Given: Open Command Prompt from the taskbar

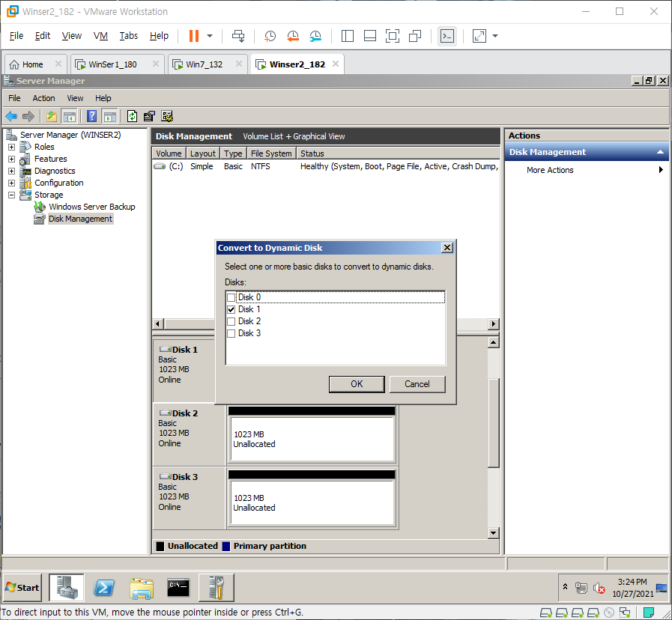Looking at the screenshot, I should click(178, 588).
